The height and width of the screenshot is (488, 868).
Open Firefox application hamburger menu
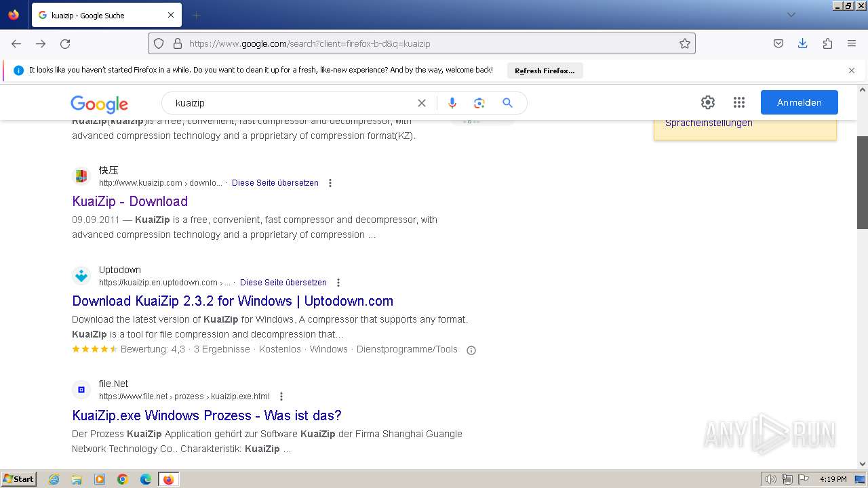coord(852,43)
